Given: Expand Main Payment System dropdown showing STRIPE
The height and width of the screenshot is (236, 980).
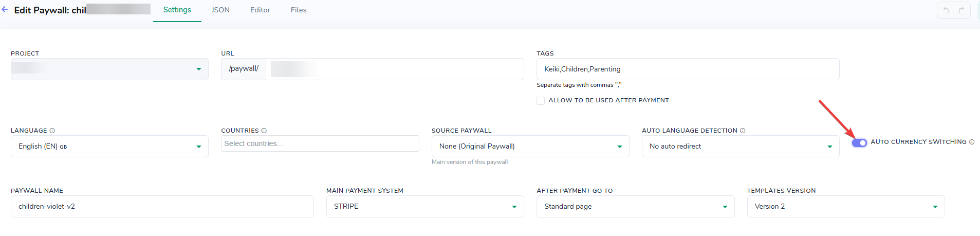Looking at the screenshot, I should click(425, 207).
